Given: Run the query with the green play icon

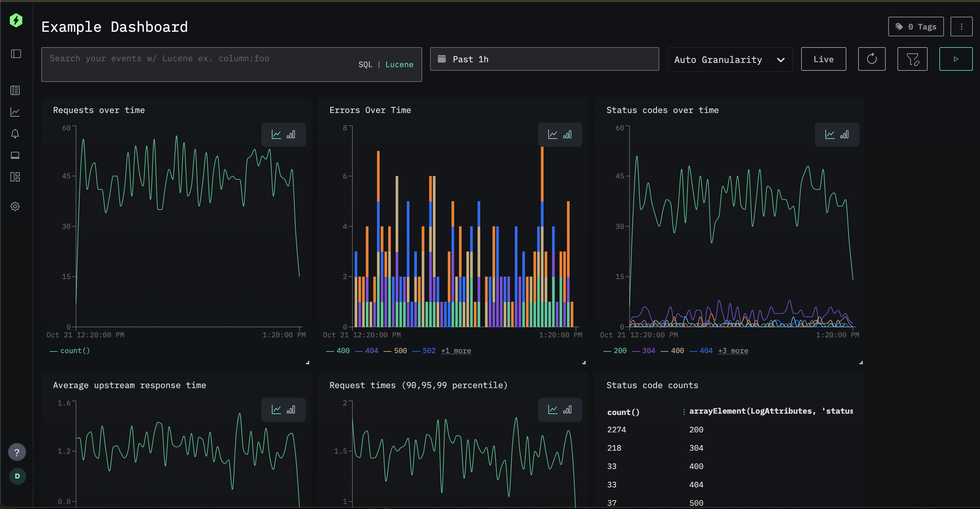Looking at the screenshot, I should click(956, 59).
